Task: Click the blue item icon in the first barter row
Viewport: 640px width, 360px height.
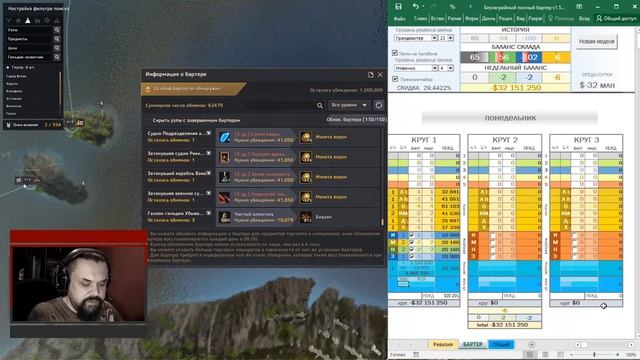Action: [x=224, y=137]
